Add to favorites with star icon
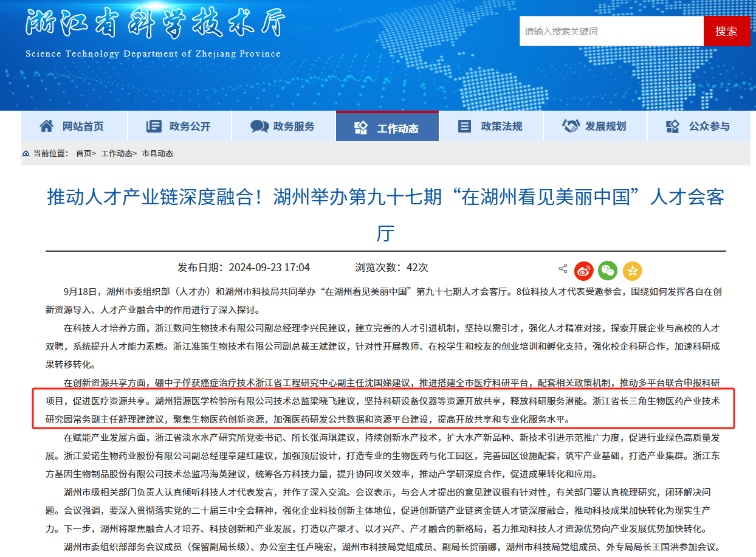Image resolution: width=756 pixels, height=557 pixels. [632, 270]
